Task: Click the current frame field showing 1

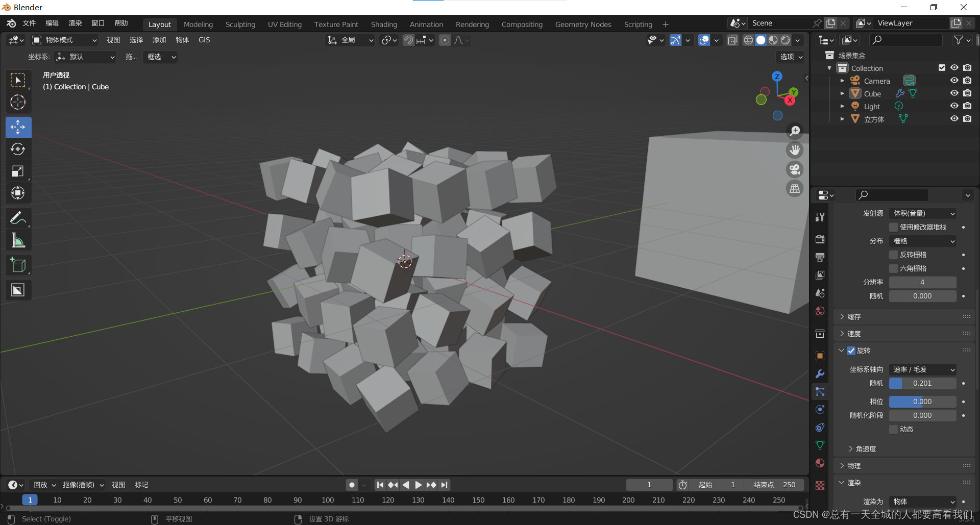Action: 649,485
